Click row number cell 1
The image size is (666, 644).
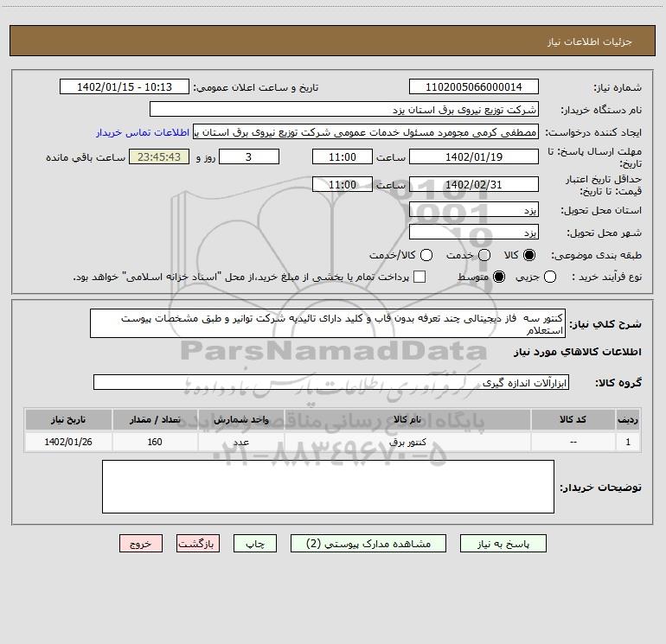[x=628, y=442]
